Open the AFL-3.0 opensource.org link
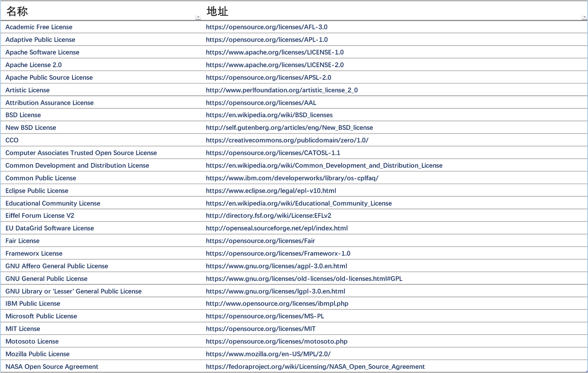 (x=267, y=27)
